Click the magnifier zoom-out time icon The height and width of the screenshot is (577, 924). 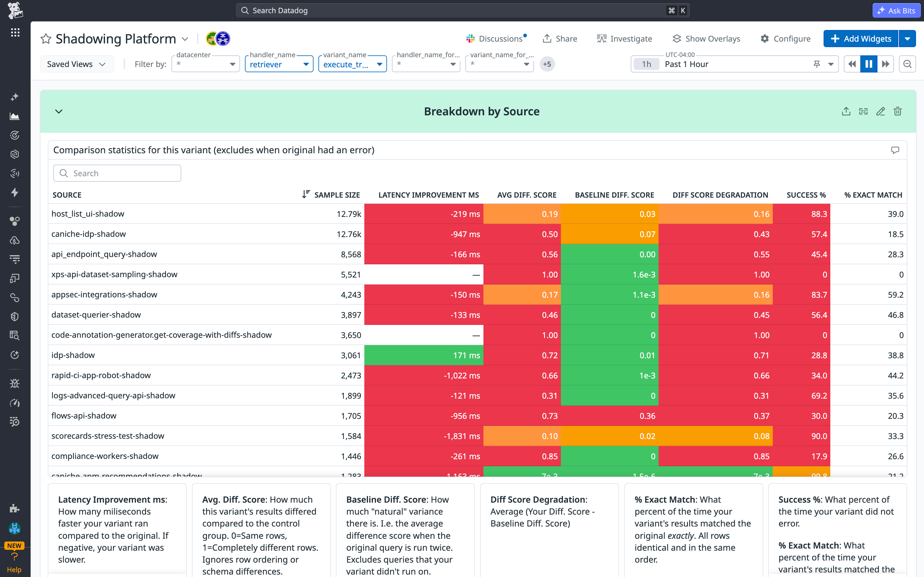pyautogui.click(x=907, y=64)
